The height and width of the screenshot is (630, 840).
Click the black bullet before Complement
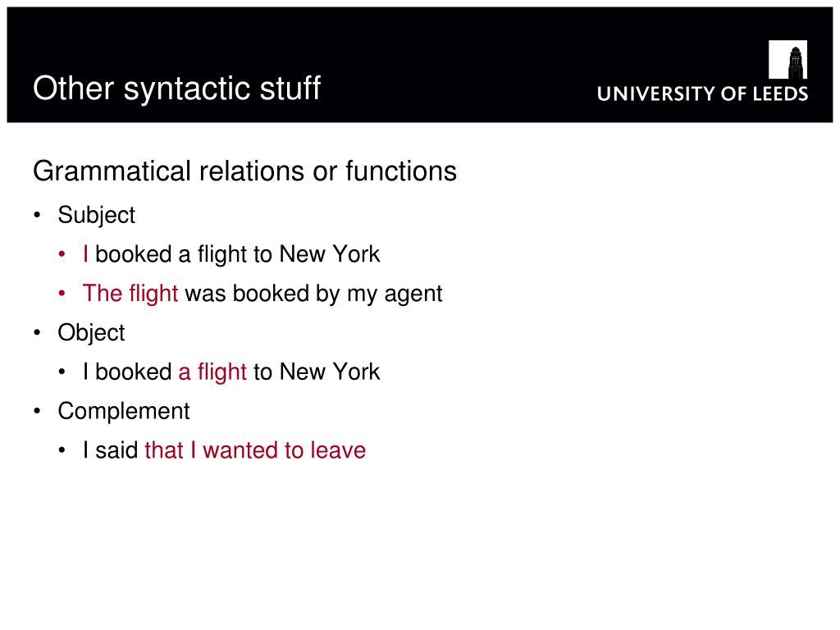click(x=37, y=412)
